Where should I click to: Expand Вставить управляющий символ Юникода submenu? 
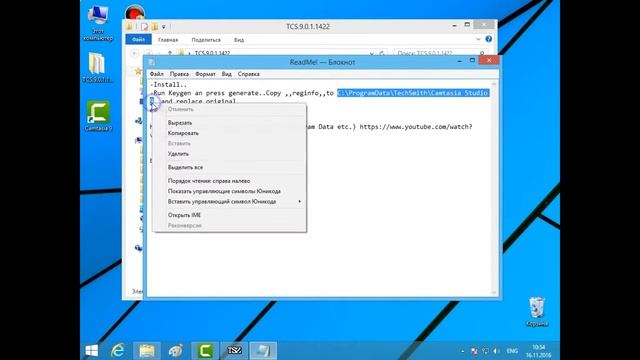[x=229, y=202]
